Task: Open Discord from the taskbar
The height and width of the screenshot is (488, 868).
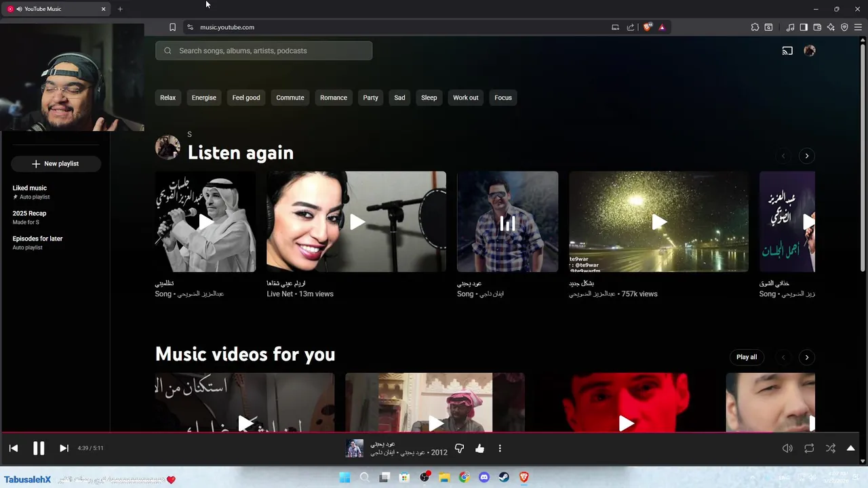Action: click(484, 477)
